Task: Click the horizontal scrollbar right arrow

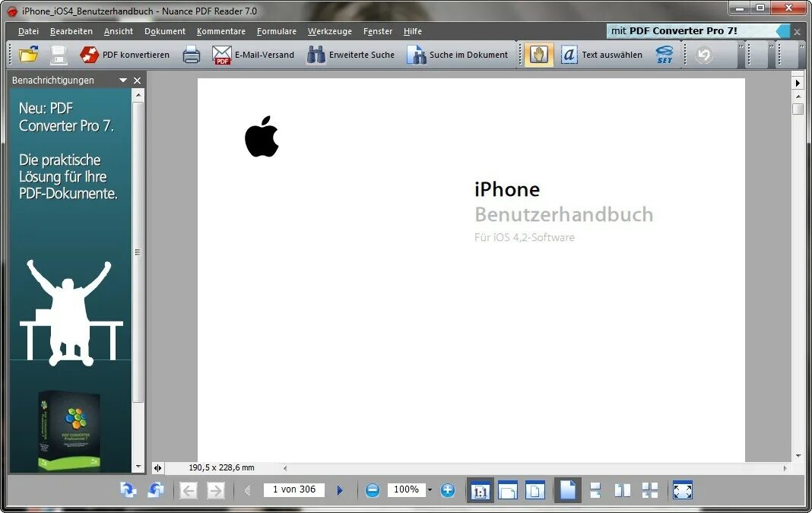Action: click(x=785, y=468)
